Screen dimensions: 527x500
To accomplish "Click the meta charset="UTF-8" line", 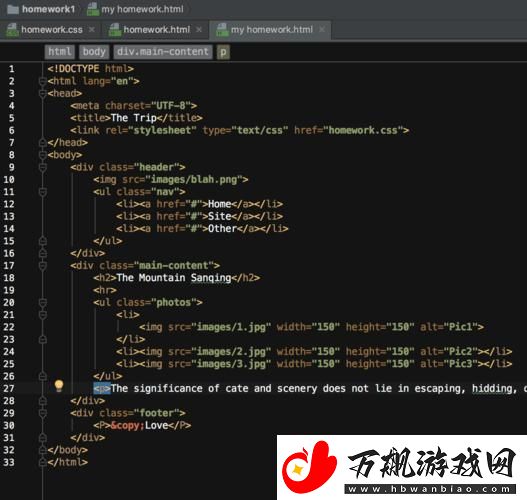I will click(133, 106).
